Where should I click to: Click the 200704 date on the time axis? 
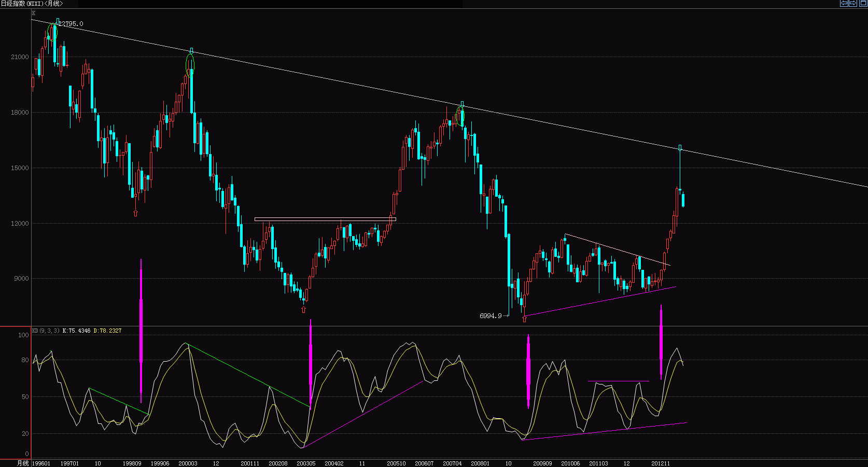point(453,463)
